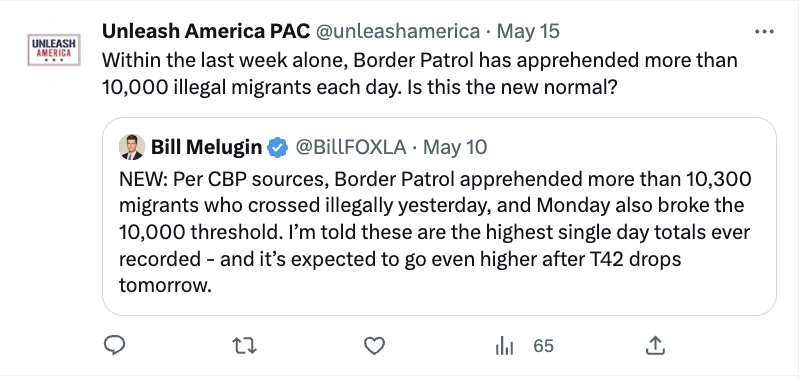Click Bill Melugin's profile photo
This screenshot has height=380, width=800.
(x=132, y=147)
